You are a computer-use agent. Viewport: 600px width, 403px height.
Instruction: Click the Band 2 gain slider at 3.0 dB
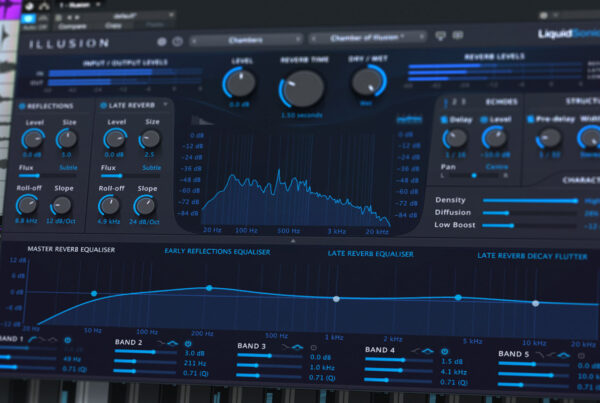tap(145, 352)
